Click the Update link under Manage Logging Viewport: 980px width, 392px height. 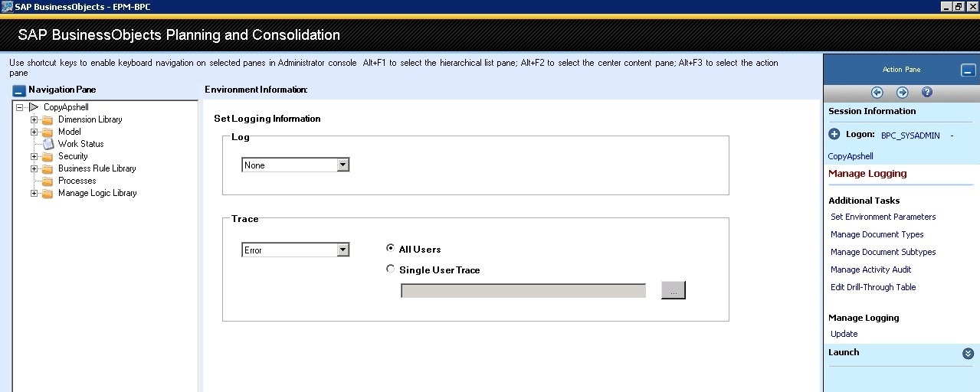click(844, 334)
